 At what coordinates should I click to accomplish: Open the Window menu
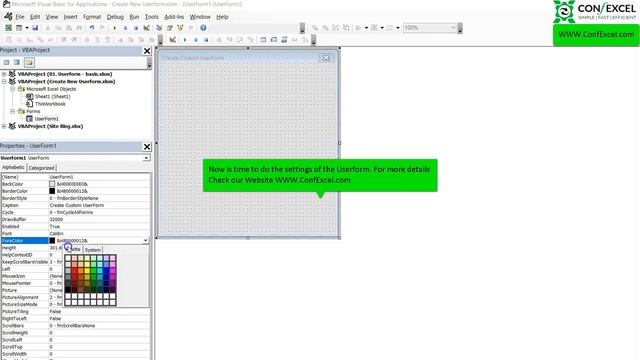pyautogui.click(x=200, y=17)
